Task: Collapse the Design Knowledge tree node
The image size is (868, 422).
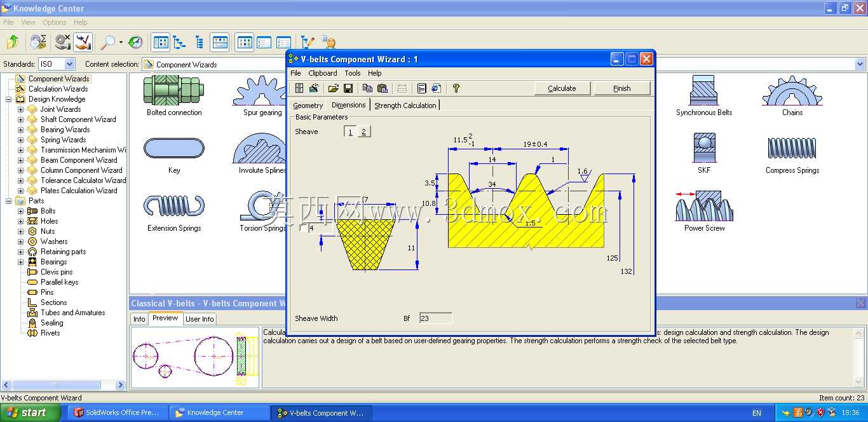Action: click(x=9, y=99)
